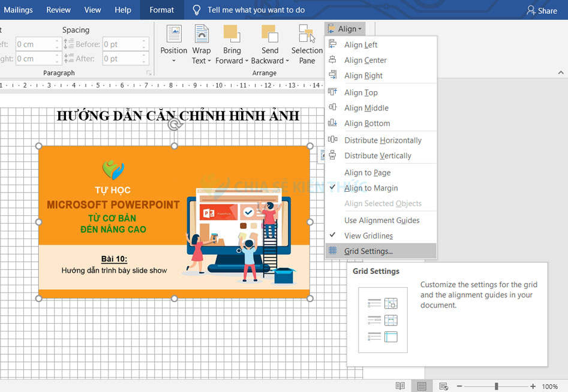
Task: Open the Paragraph dialog launcher
Action: (149, 73)
